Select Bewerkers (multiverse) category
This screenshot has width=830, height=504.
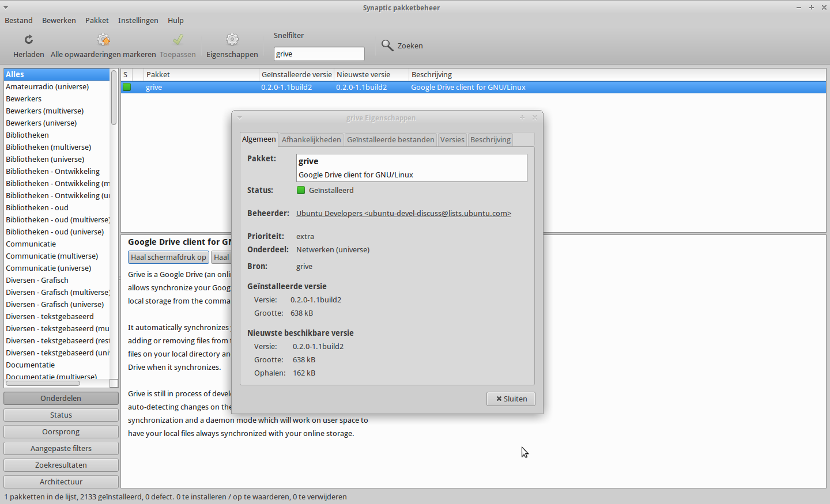(x=56, y=111)
